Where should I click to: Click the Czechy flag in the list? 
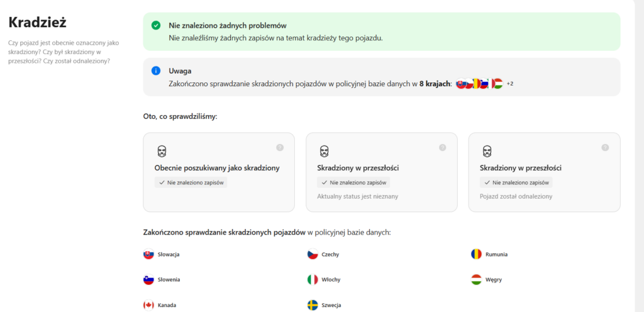[313, 254]
